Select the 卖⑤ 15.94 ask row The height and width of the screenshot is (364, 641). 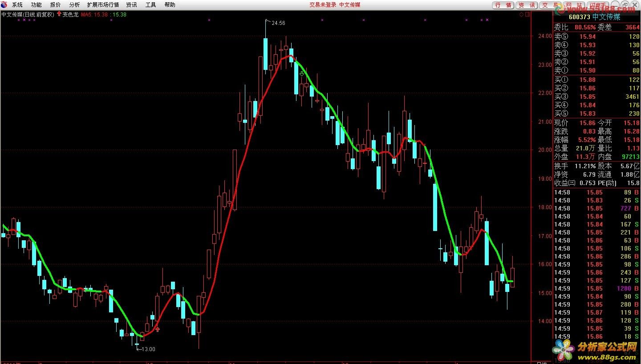[596, 36]
